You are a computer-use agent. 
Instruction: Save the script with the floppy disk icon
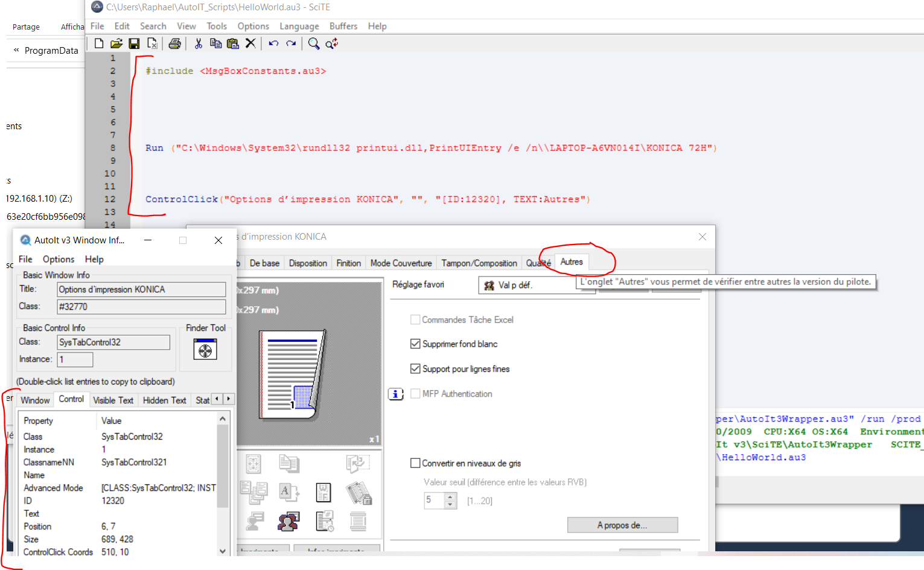pos(134,43)
